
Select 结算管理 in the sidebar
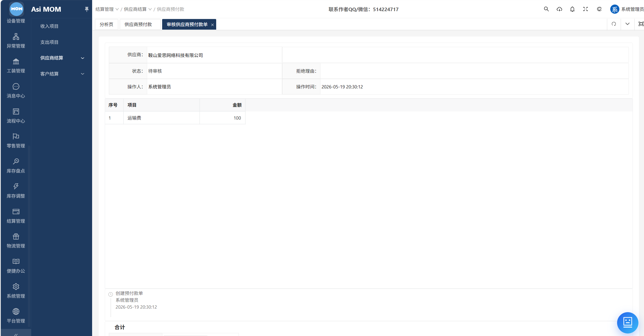pyautogui.click(x=16, y=216)
